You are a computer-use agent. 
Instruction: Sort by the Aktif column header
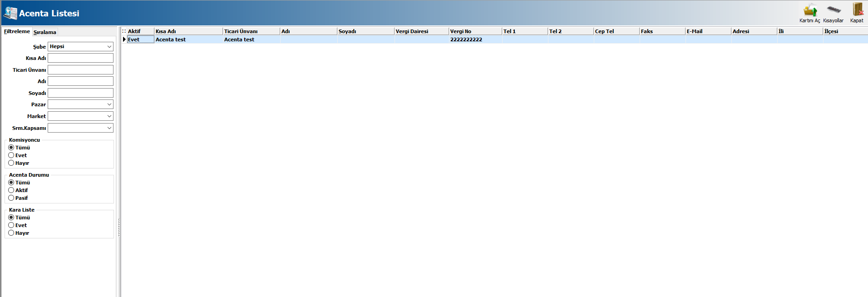tap(140, 31)
